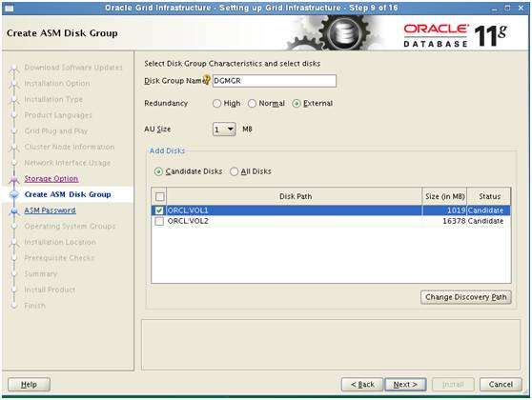This screenshot has height=400, width=532.
Task: Click the Create ASM Disk Group step marker
Action: point(14,194)
